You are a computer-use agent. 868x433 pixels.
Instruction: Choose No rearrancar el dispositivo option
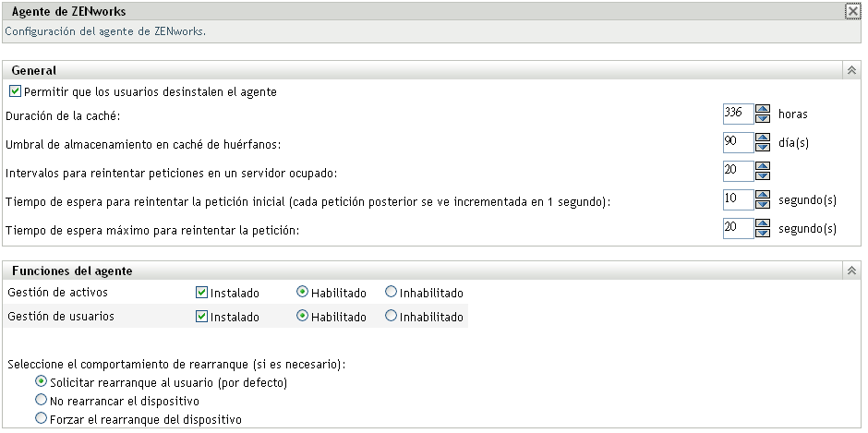click(41, 401)
